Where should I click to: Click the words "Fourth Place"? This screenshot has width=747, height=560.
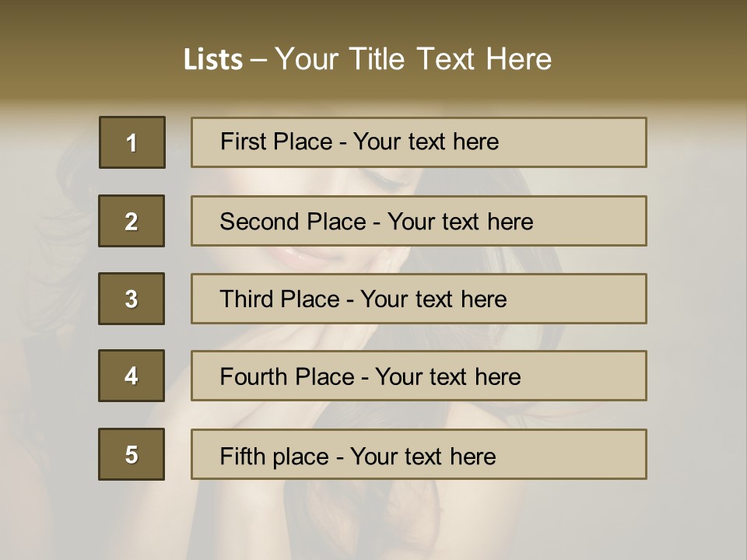[x=287, y=377]
